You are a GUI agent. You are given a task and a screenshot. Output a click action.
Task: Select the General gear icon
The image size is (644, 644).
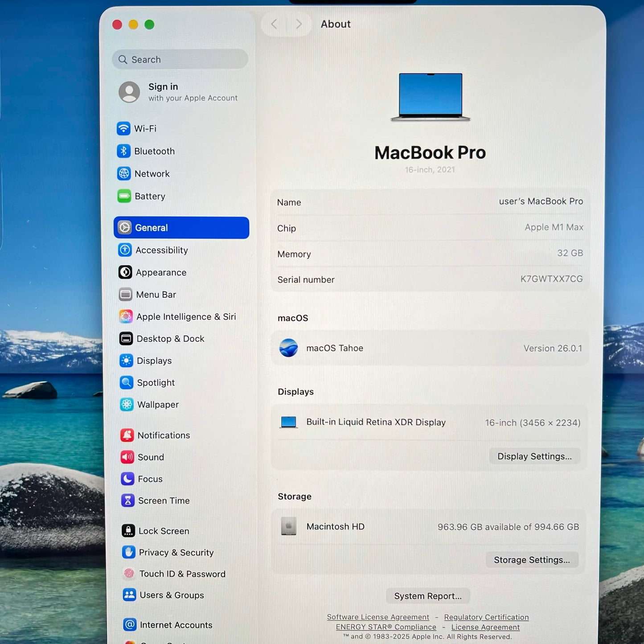point(124,228)
